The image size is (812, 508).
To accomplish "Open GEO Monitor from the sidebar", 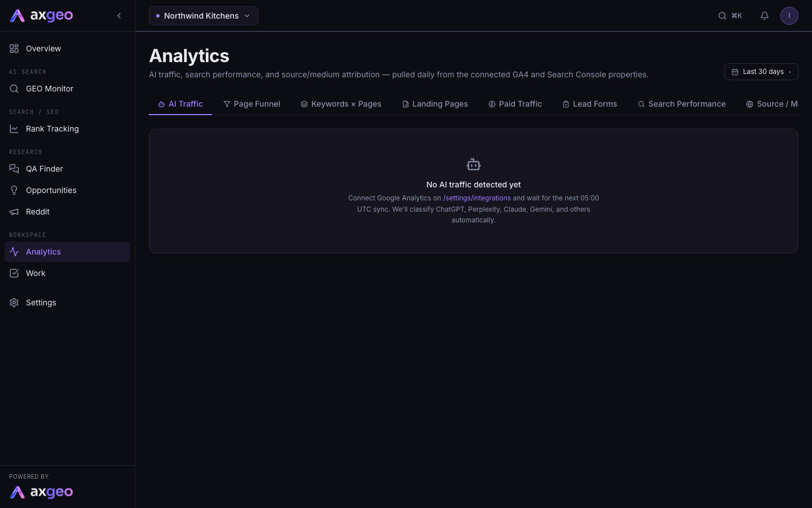I will [67, 89].
